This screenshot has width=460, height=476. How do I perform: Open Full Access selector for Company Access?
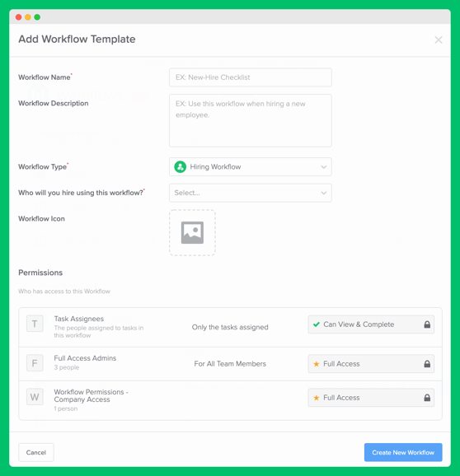371,398
